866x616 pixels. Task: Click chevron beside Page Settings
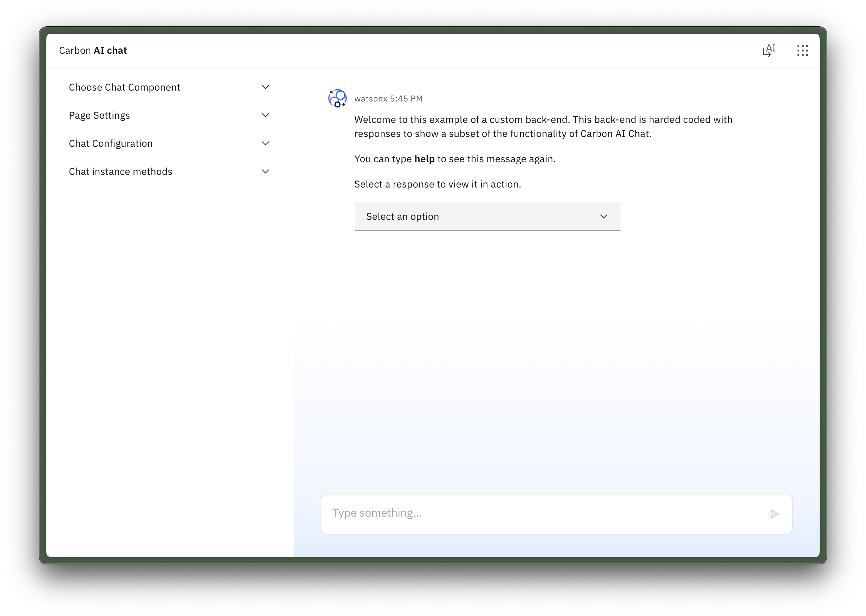coord(265,115)
